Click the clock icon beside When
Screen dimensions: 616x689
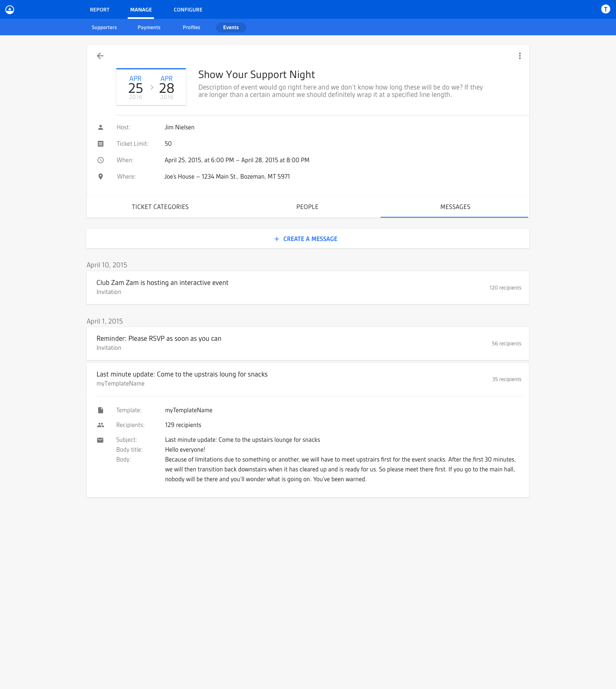point(101,160)
